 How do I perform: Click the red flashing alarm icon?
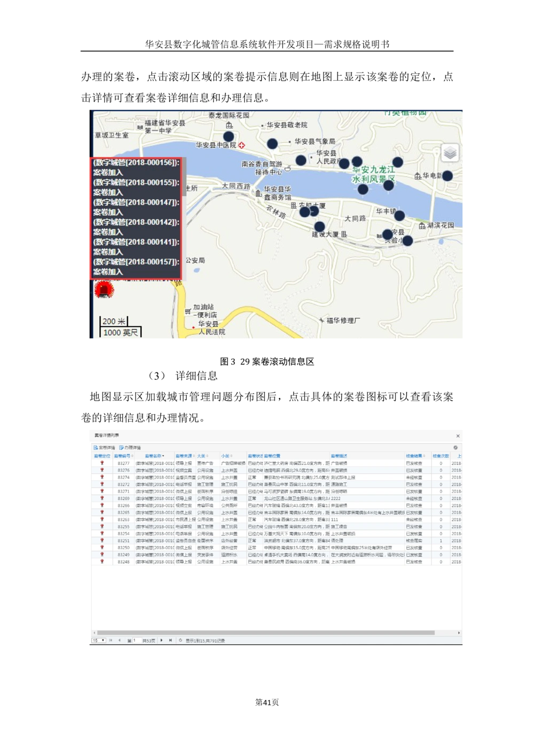click(x=104, y=290)
